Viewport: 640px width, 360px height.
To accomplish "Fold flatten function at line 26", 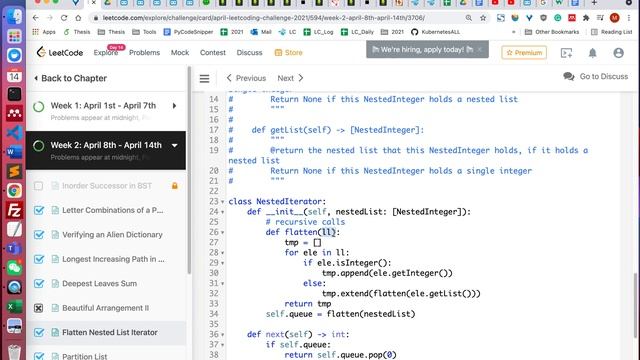I will coord(222,232).
